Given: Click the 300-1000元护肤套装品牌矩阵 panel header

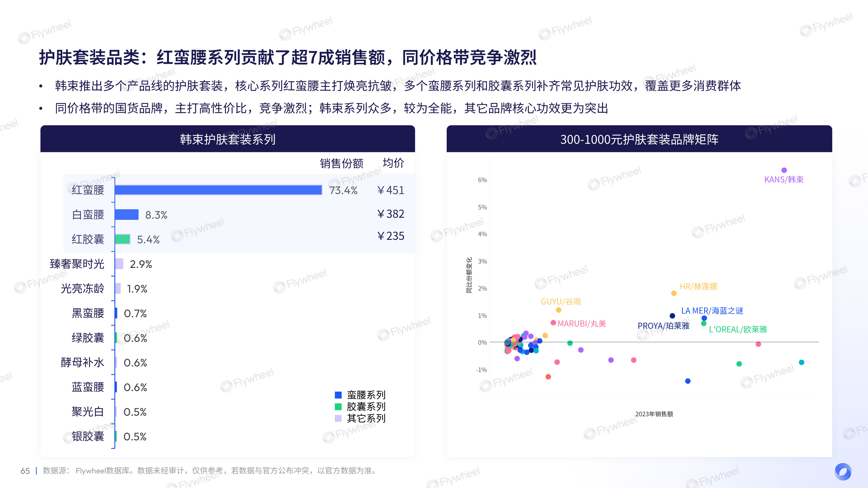Looking at the screenshot, I should (639, 139).
